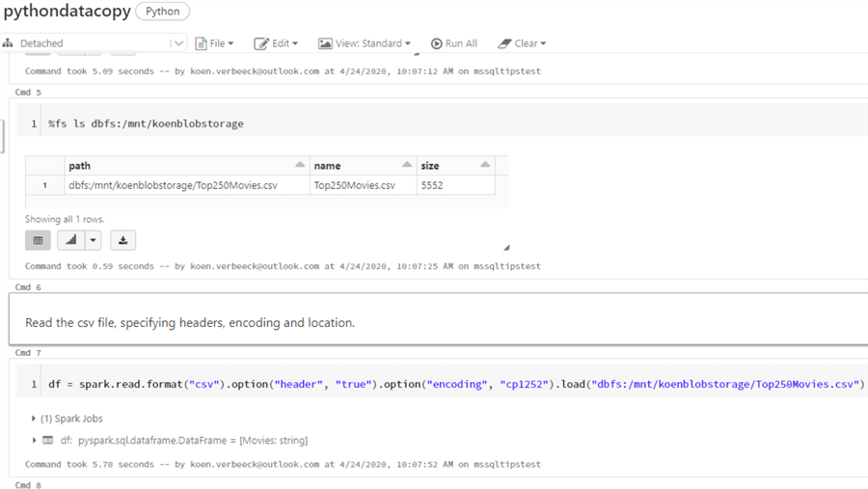Open the Clear menu
Viewport: 868px width, 489px height.
[523, 43]
